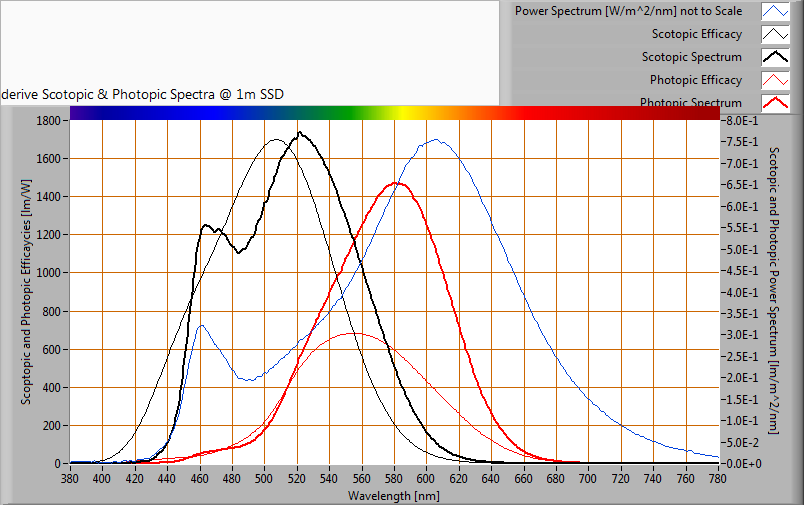Click the 1800 maximum on left y-axis
Image resolution: width=804 pixels, height=505 pixels.
click(49, 120)
